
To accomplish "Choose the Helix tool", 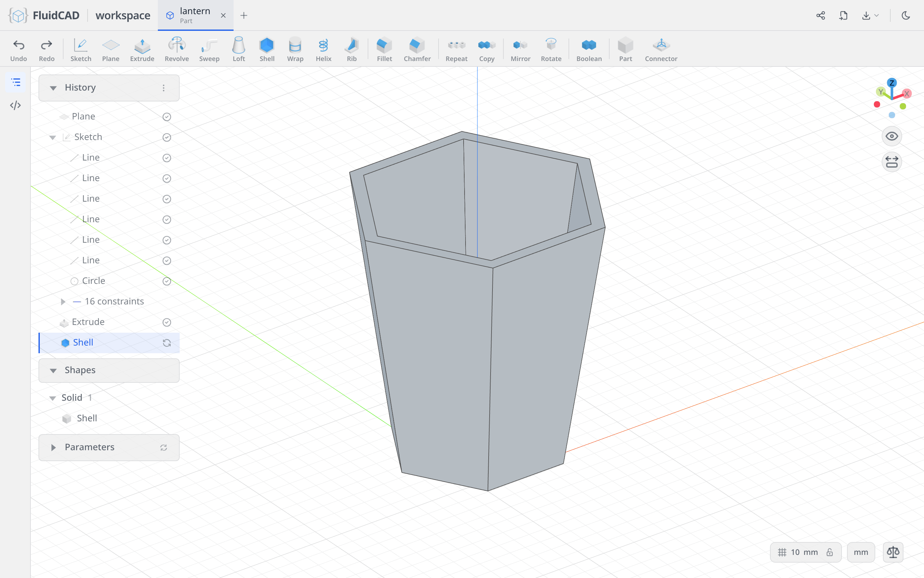I will coord(323,49).
